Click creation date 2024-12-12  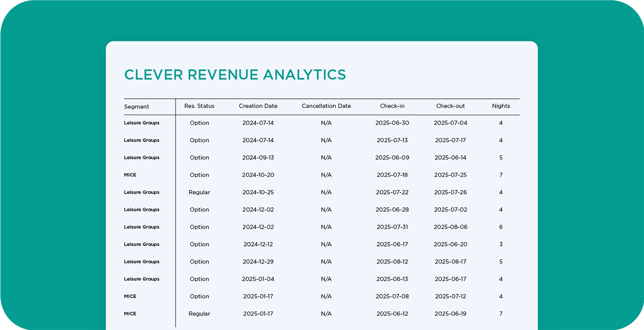[258, 244]
